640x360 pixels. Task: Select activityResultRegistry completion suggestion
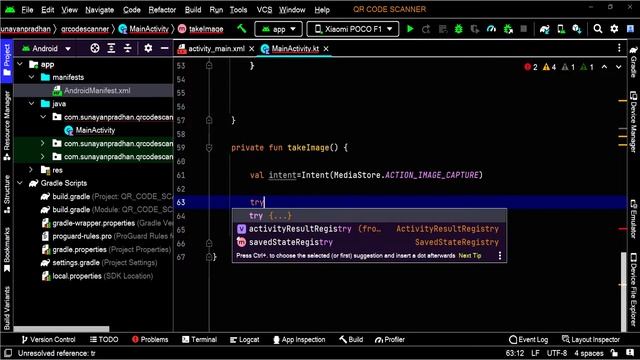(369, 229)
